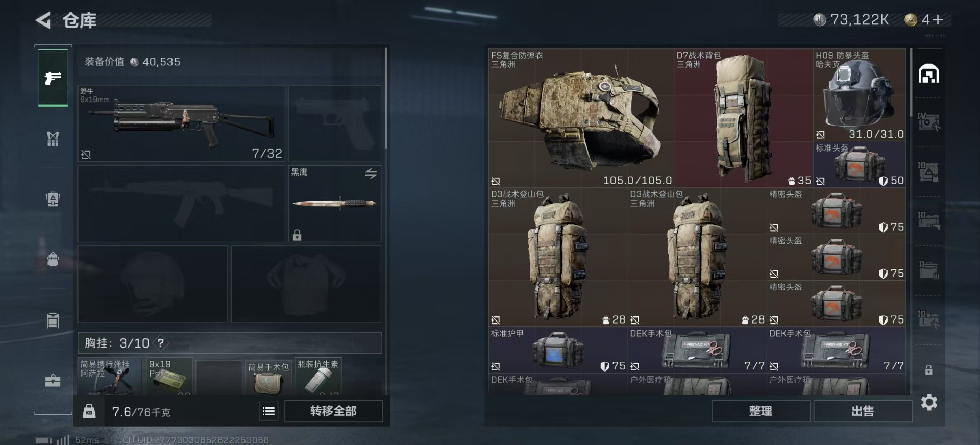
Task: Select the briefcase toolbox sidebar icon
Action: click(x=53, y=381)
